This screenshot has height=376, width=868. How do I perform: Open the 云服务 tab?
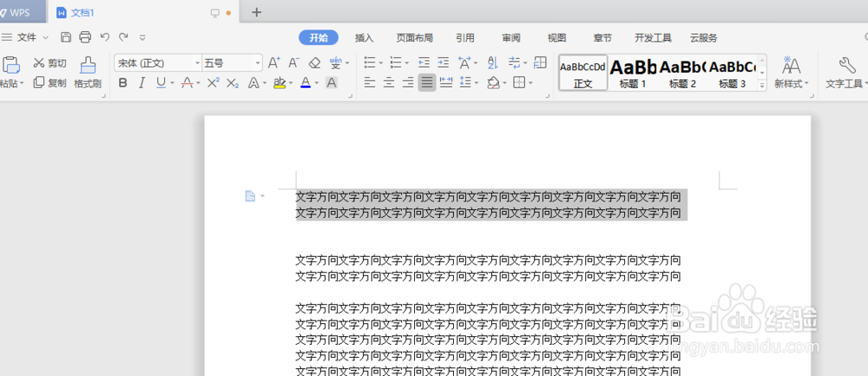point(704,37)
